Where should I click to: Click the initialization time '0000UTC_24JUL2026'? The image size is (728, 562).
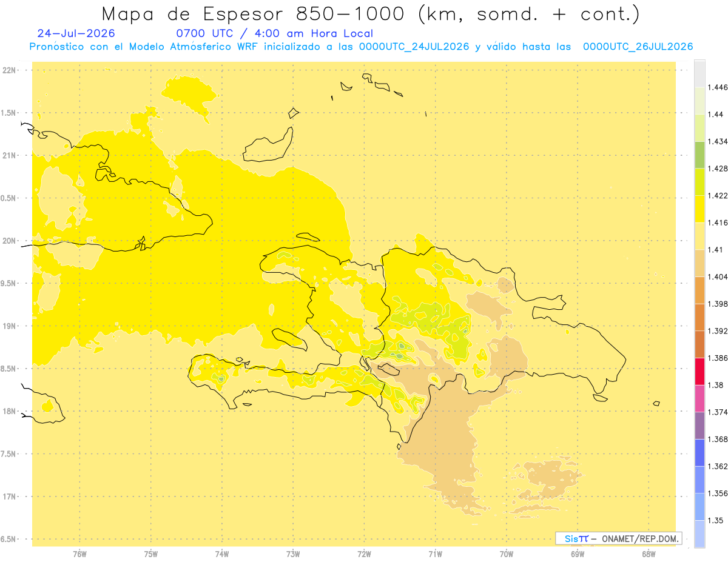[414, 47]
